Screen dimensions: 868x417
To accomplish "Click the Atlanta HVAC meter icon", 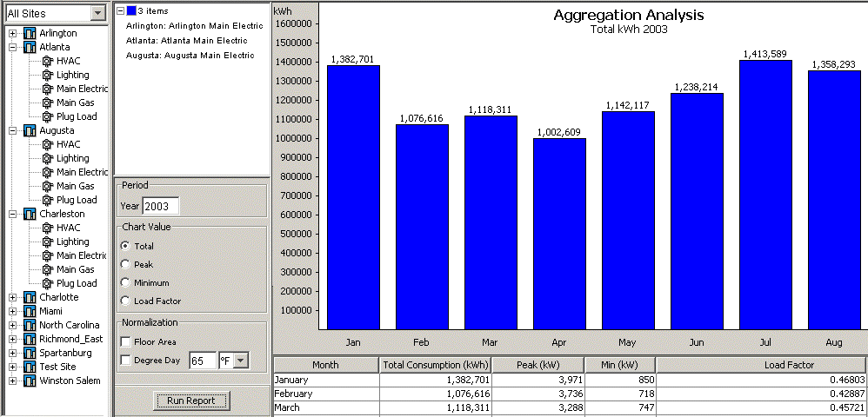I will (x=47, y=61).
